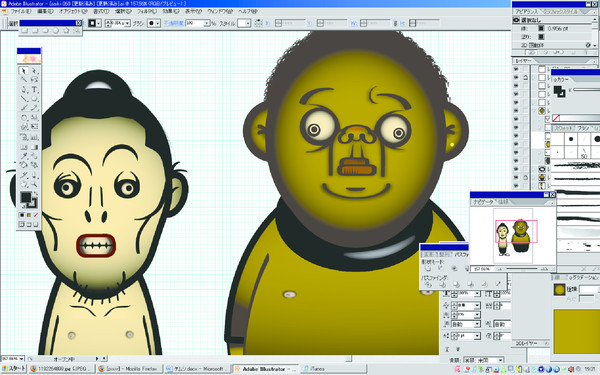
Task: Select the Free Transform tool
Action: tap(34, 127)
